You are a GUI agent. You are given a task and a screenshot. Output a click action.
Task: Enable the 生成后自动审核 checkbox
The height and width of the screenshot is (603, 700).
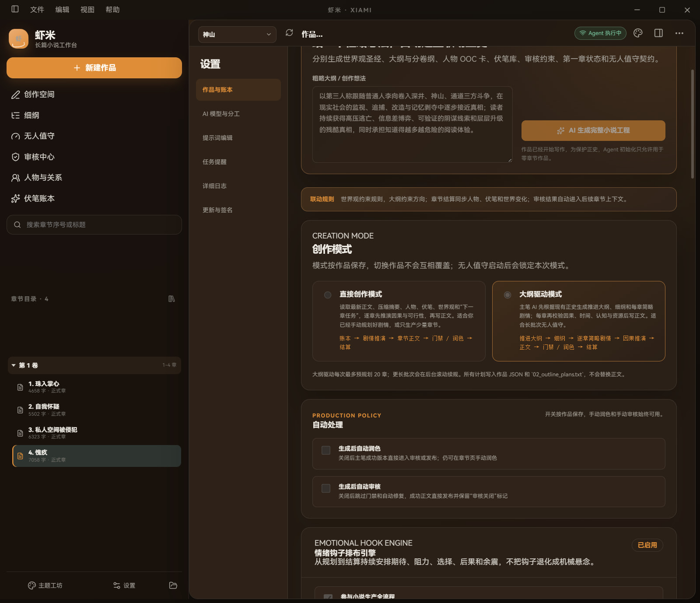[x=326, y=488]
